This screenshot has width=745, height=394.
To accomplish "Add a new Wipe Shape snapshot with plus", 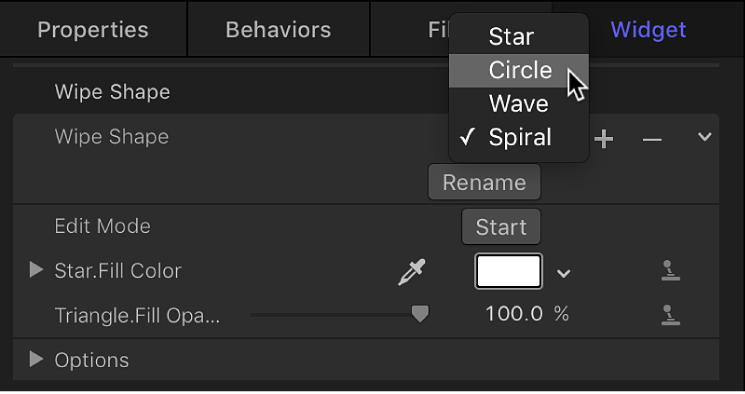I will pos(603,139).
